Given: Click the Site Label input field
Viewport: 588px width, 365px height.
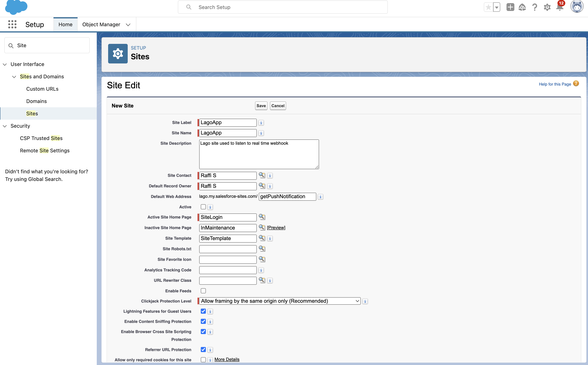Looking at the screenshot, I should [228, 123].
